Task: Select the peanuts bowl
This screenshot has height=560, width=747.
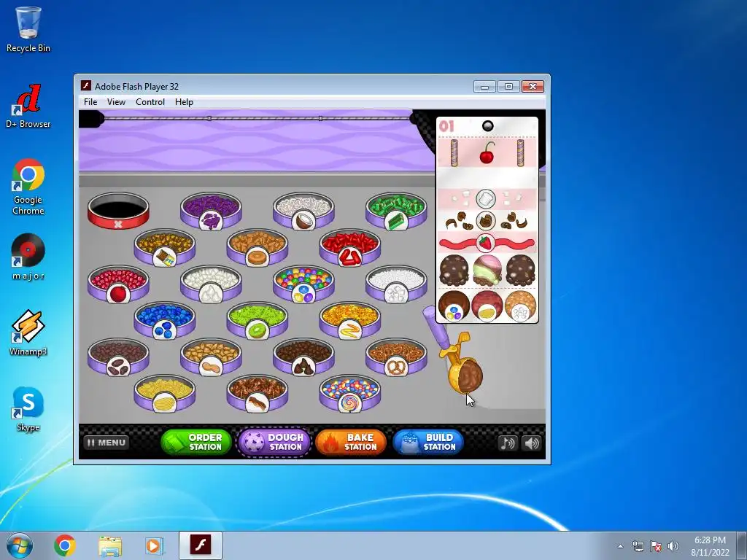Action: click(211, 357)
